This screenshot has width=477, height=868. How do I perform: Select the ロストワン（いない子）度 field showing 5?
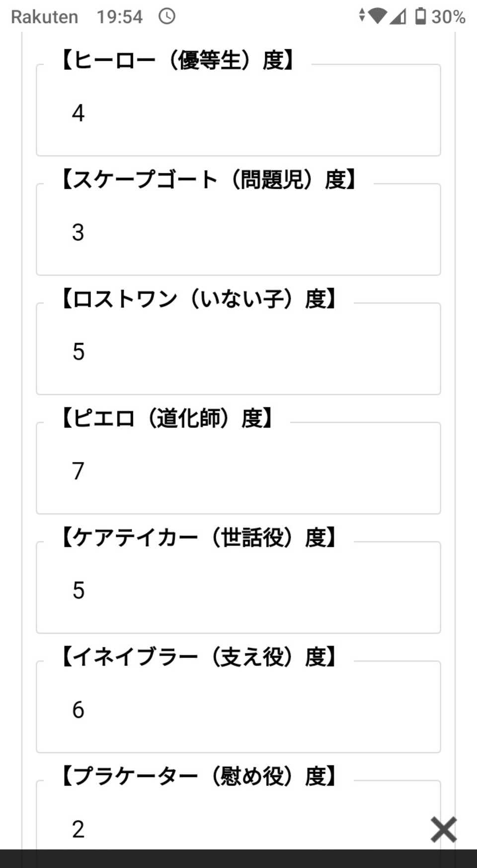click(238, 349)
